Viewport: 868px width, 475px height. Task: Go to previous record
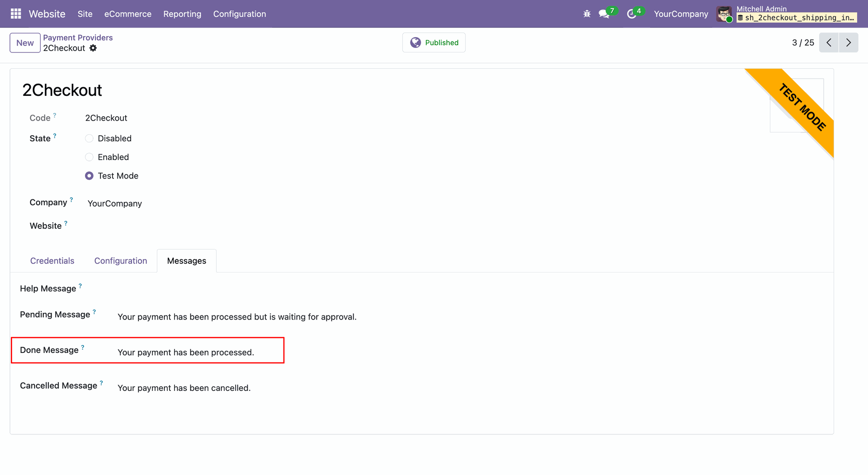[x=829, y=42]
